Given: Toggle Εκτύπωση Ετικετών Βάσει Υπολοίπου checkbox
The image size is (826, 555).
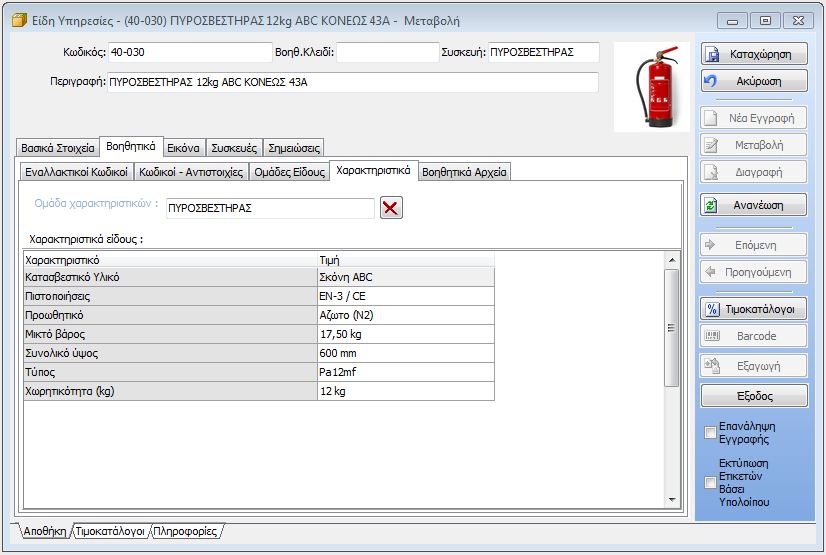Looking at the screenshot, I should click(x=710, y=480).
